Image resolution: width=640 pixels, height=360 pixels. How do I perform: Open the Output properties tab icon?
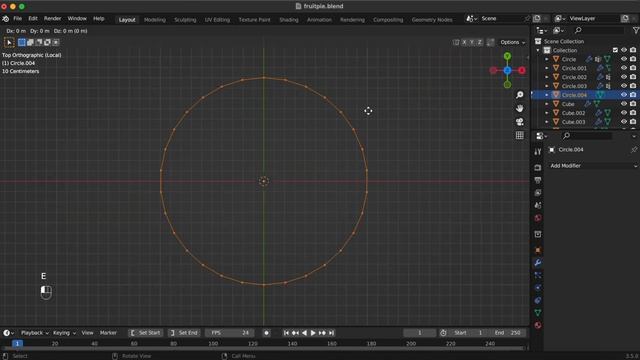point(538,180)
